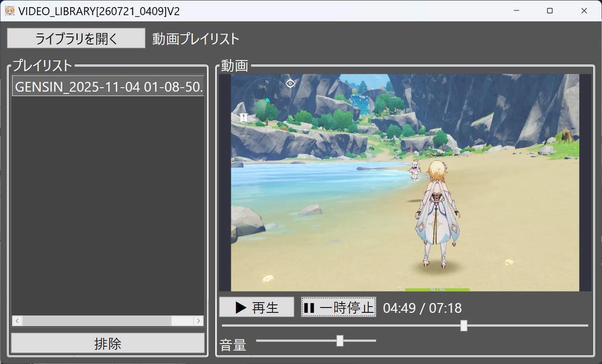Start playback with the 再生 button
602x364 pixels.
tap(256, 307)
